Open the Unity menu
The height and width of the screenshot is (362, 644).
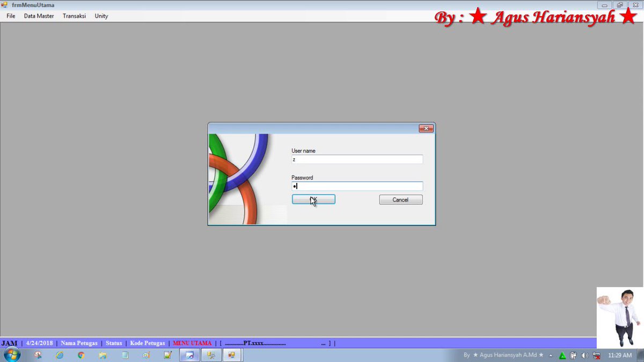click(x=101, y=16)
